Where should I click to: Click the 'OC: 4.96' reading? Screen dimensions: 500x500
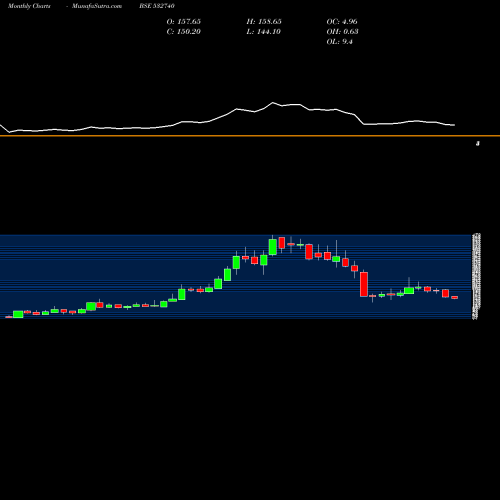342,22
